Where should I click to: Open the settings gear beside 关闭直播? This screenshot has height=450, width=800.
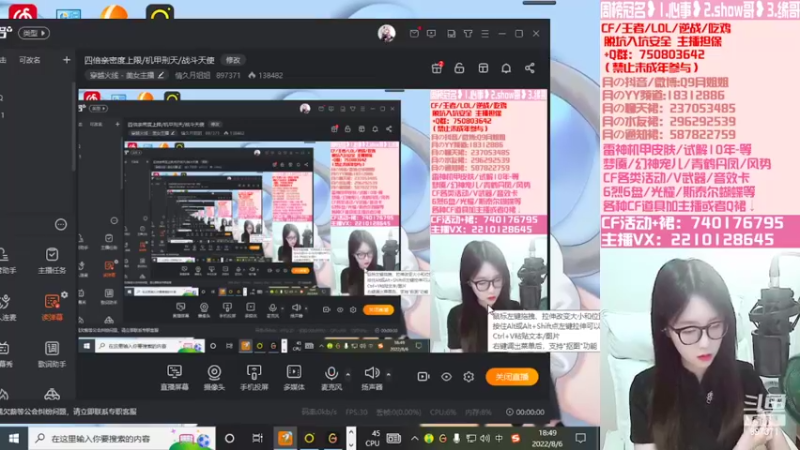pyautogui.click(x=468, y=377)
